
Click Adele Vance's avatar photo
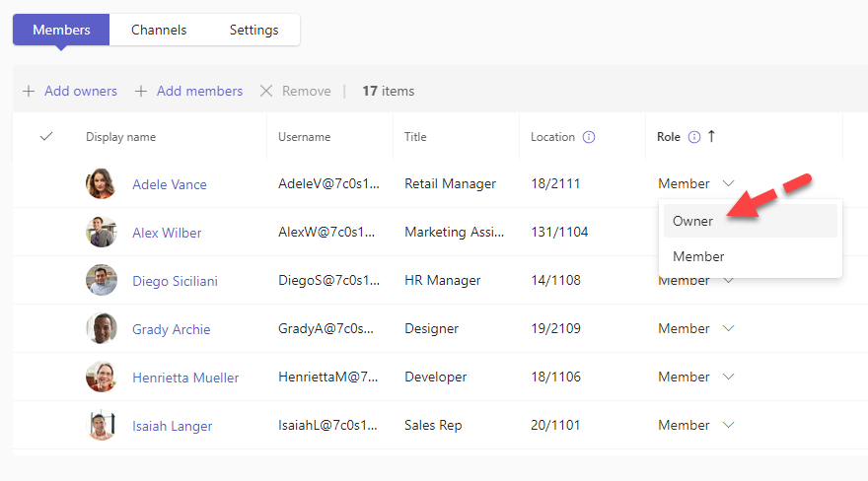(102, 183)
